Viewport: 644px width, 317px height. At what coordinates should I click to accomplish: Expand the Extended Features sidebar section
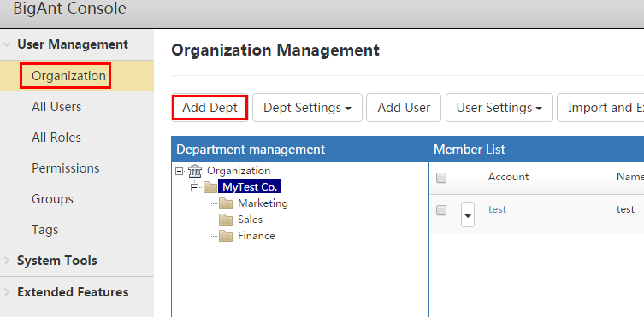[x=7, y=292]
